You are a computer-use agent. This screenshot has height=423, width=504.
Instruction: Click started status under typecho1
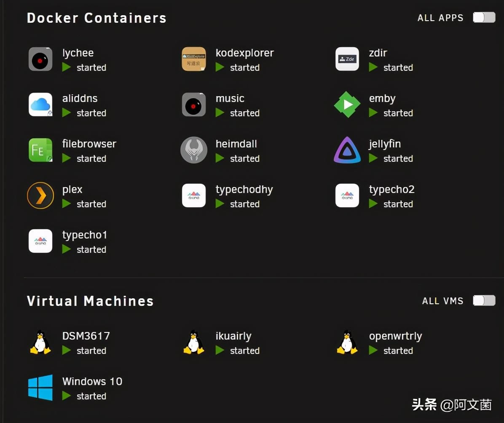[x=91, y=249]
